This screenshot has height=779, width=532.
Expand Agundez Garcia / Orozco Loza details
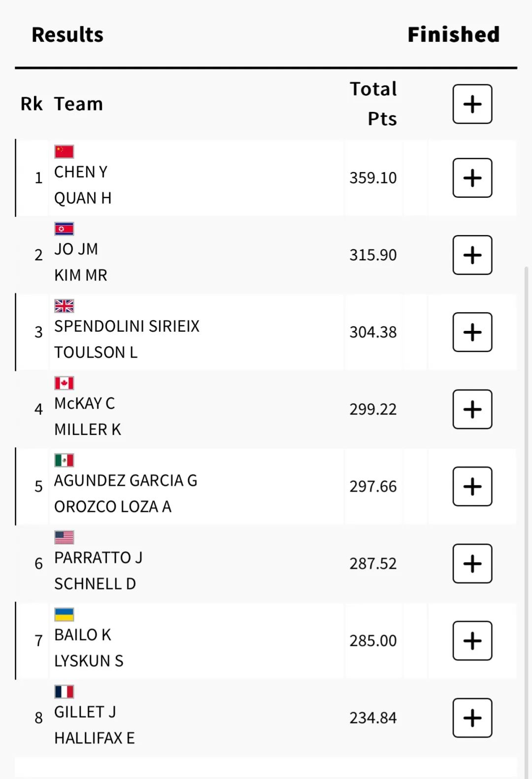click(472, 487)
